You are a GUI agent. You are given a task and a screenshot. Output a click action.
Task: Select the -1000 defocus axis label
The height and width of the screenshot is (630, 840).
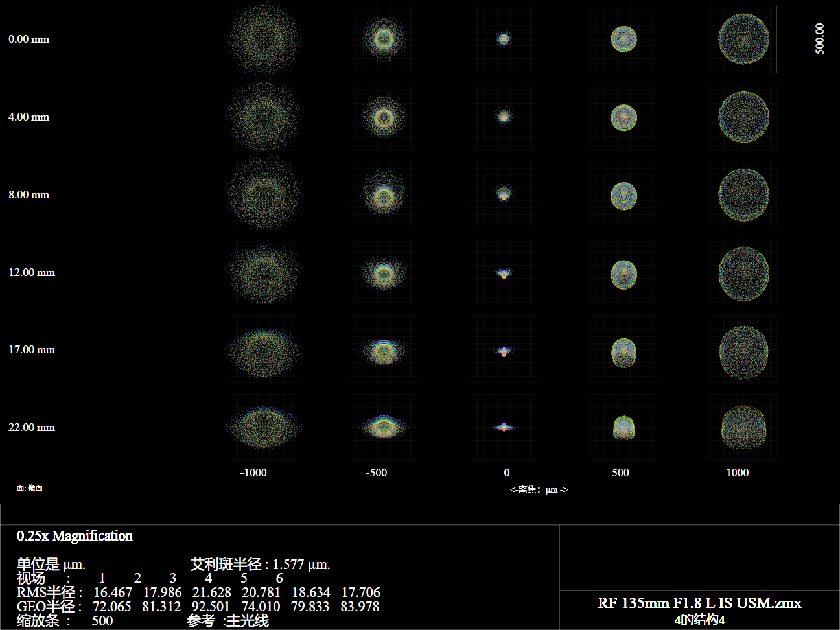pos(253,472)
